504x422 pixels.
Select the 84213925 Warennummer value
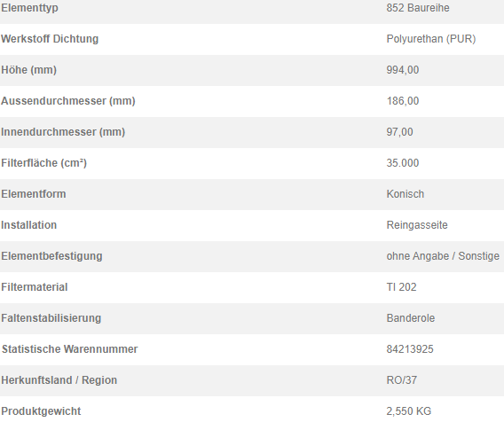[410, 349]
